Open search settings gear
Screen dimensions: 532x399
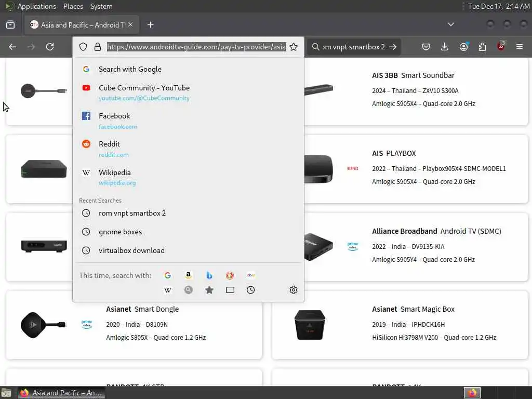pos(294,290)
